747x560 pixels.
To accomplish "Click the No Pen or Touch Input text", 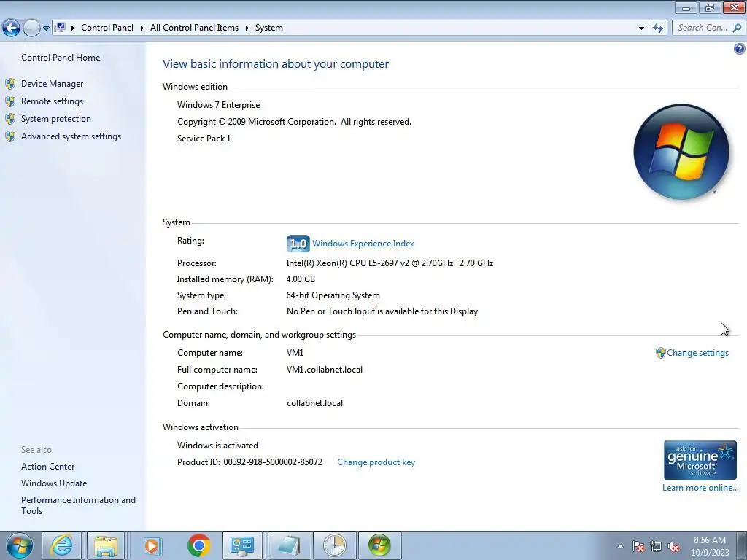I will tap(382, 311).
